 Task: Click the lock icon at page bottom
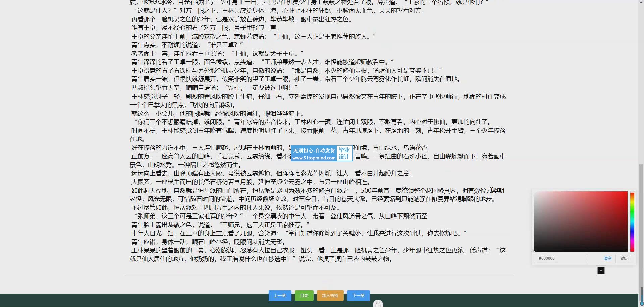click(x=378, y=304)
